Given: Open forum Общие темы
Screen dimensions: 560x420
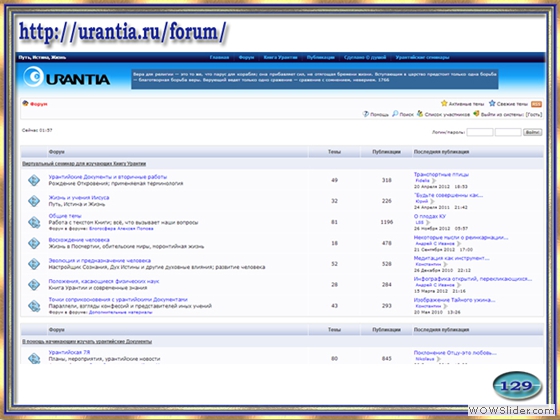Looking at the screenshot, I should tap(65, 216).
